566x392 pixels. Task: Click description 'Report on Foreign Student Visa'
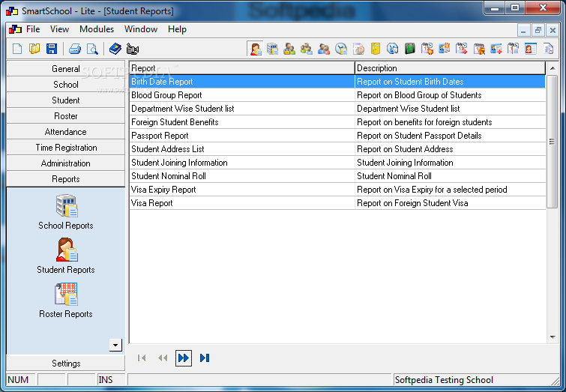[x=412, y=203]
